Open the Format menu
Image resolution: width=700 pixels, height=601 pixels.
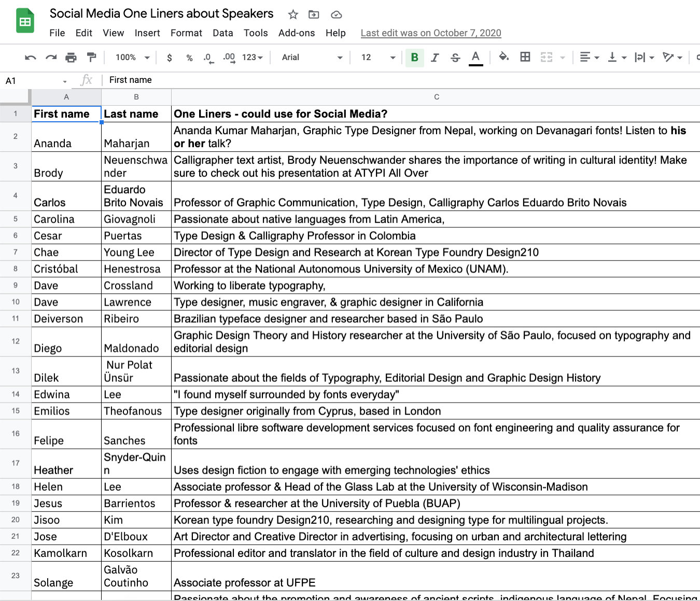click(x=186, y=33)
